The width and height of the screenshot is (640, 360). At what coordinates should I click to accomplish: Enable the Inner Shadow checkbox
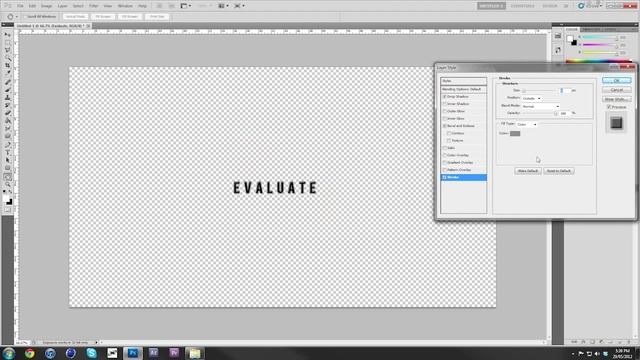pyautogui.click(x=444, y=104)
